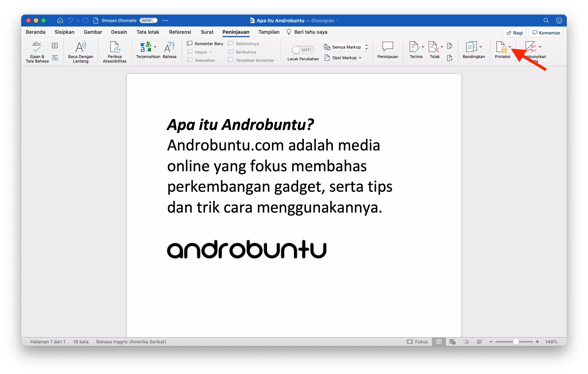Toggle the Lacak Perubahan MATI switch

point(303,50)
